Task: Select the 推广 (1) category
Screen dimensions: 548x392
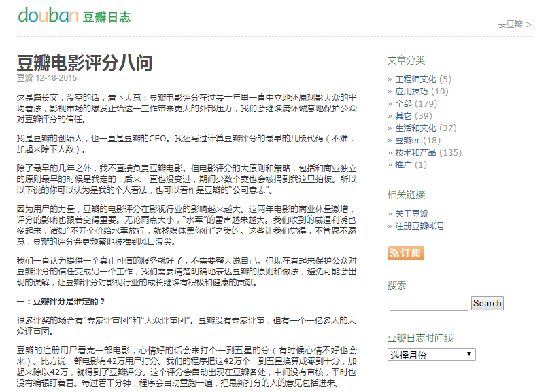Action: [x=405, y=163]
